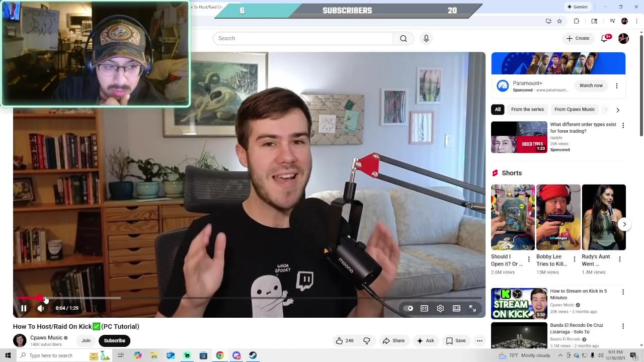Click the page vertical scrollbar

tap(641, 85)
